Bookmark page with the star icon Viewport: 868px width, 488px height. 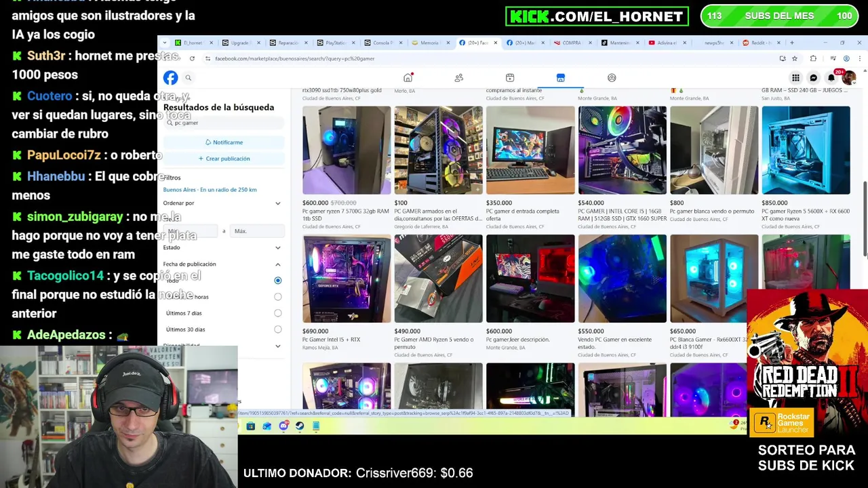(795, 59)
